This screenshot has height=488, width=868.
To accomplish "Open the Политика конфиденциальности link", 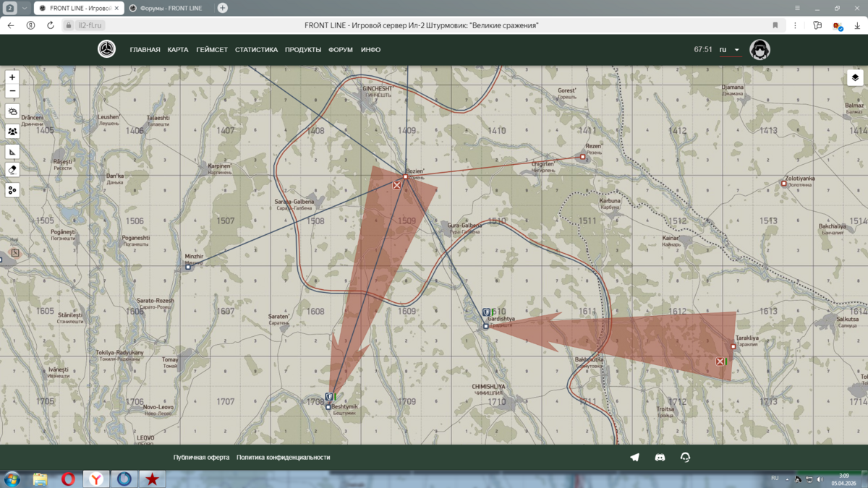I will point(283,457).
